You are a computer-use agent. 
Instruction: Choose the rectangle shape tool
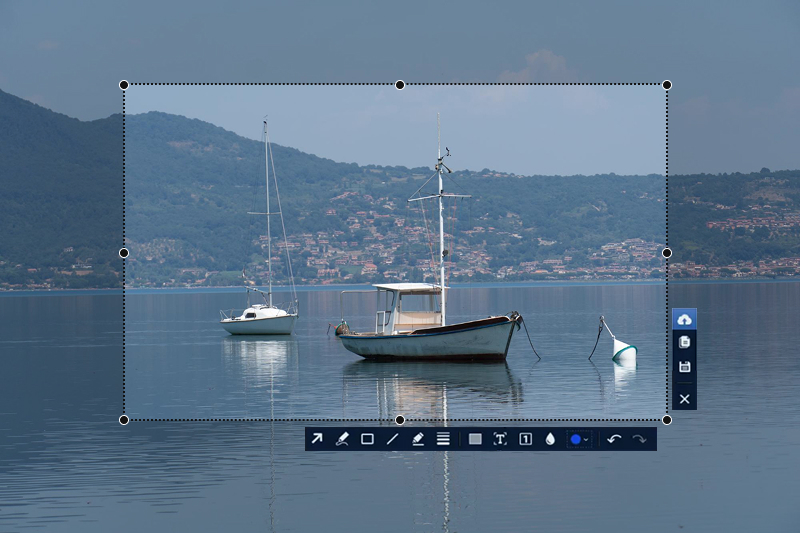[367, 439]
